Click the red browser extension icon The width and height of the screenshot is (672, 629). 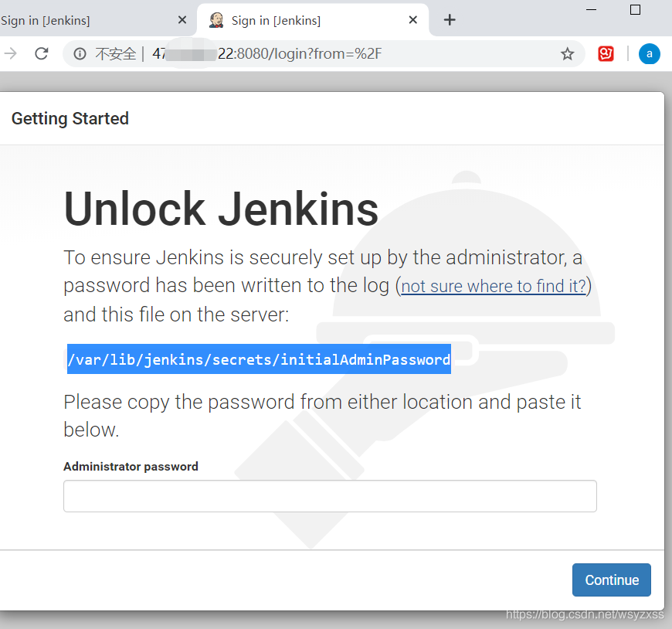(606, 53)
